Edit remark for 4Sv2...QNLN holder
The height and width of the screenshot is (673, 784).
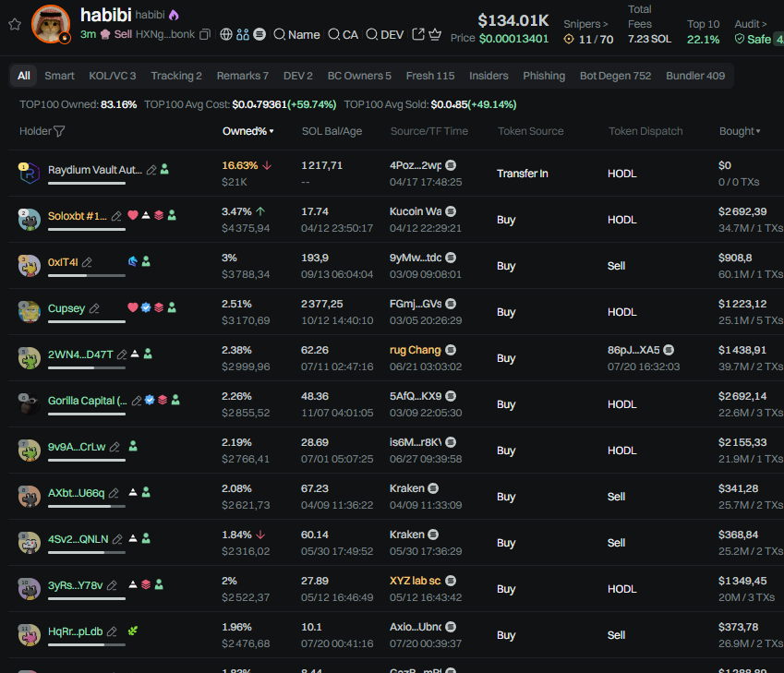pos(117,539)
